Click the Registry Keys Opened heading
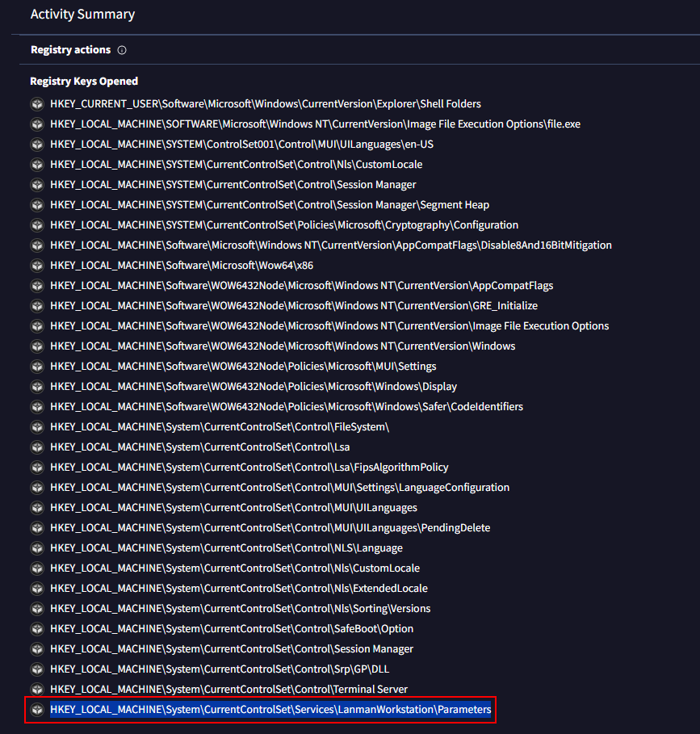This screenshot has height=734, width=700. coord(84,81)
